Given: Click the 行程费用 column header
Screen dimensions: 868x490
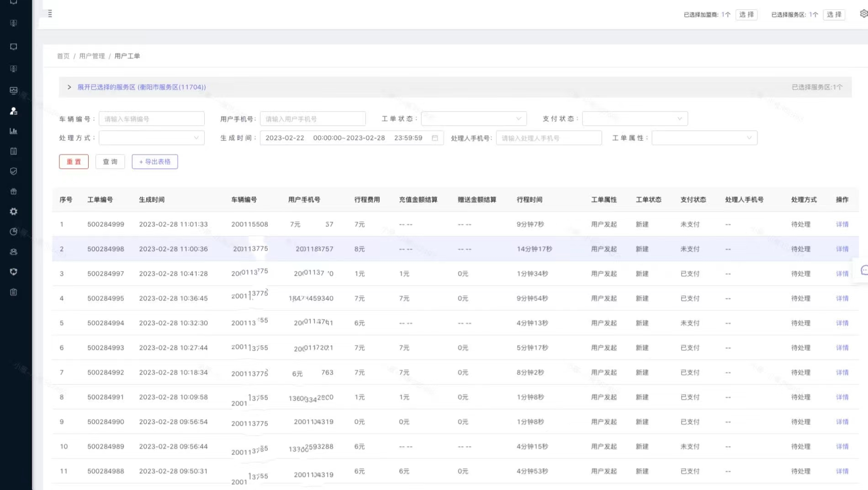Looking at the screenshot, I should (367, 200).
